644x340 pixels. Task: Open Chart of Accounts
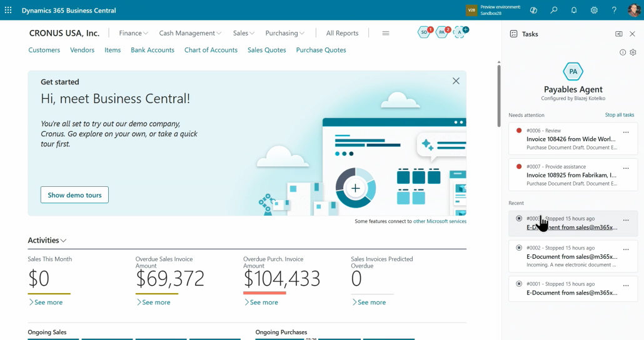point(211,50)
